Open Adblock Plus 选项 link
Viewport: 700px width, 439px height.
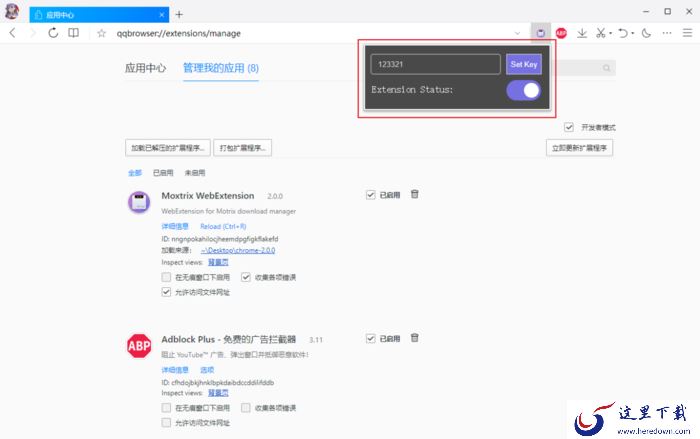[x=207, y=370]
